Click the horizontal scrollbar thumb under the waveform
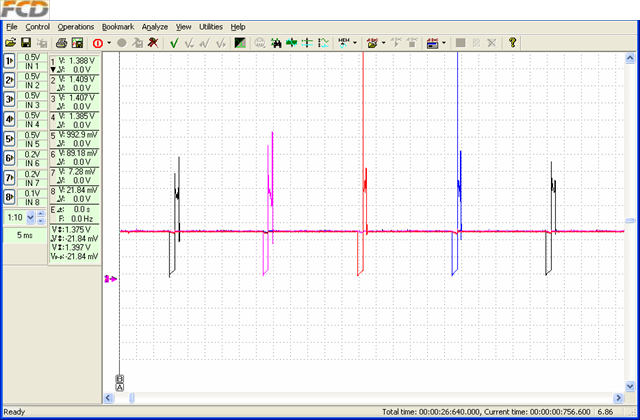 tap(132, 398)
